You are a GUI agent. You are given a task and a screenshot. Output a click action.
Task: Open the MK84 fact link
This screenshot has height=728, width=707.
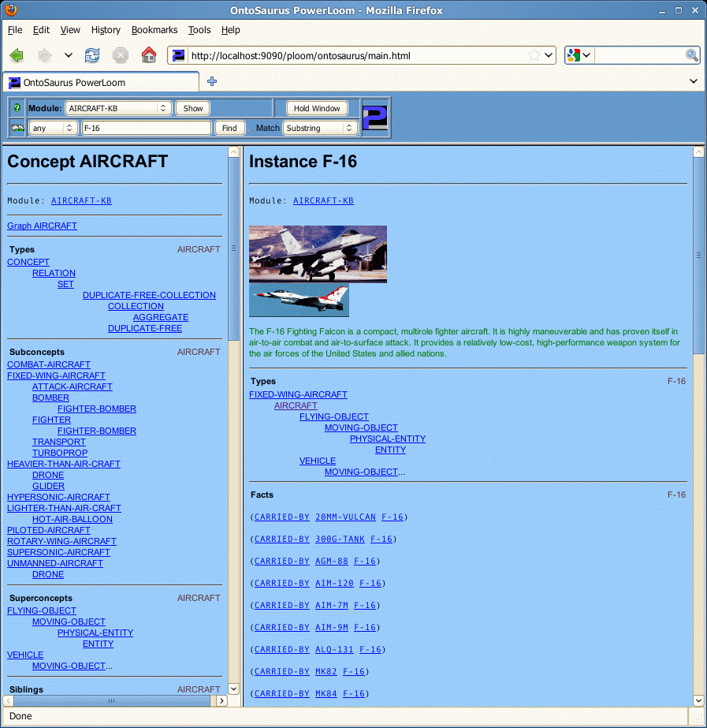coord(326,693)
